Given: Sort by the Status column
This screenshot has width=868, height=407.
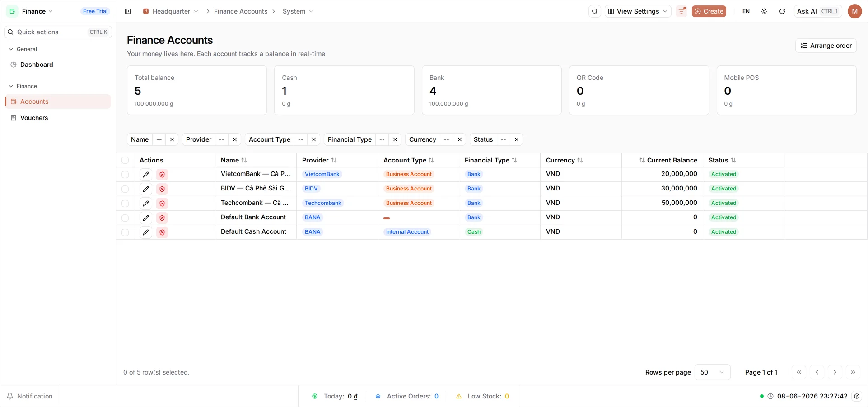Looking at the screenshot, I should click(722, 160).
